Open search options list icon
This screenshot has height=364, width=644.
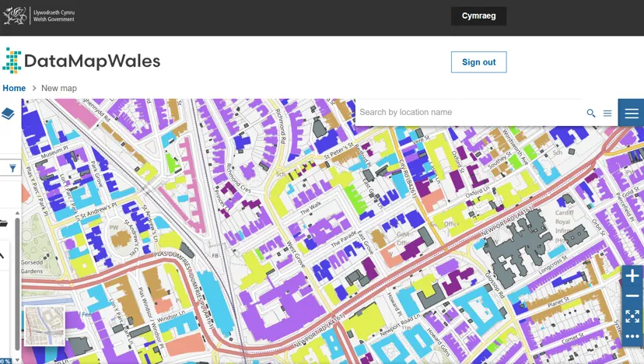[x=607, y=113]
